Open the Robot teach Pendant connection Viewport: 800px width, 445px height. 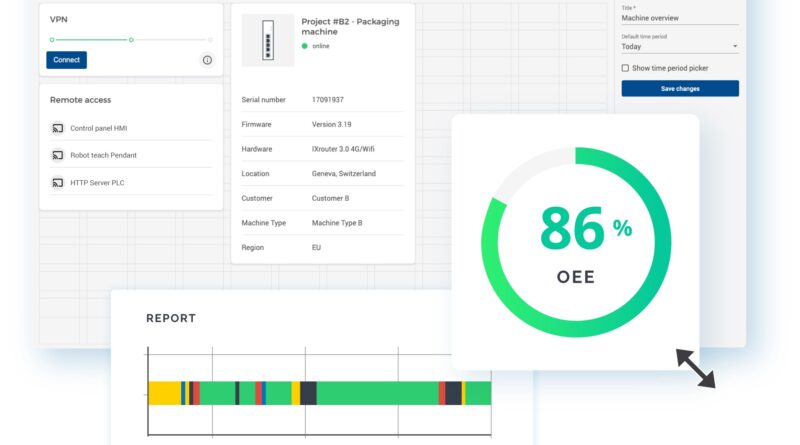click(103, 155)
